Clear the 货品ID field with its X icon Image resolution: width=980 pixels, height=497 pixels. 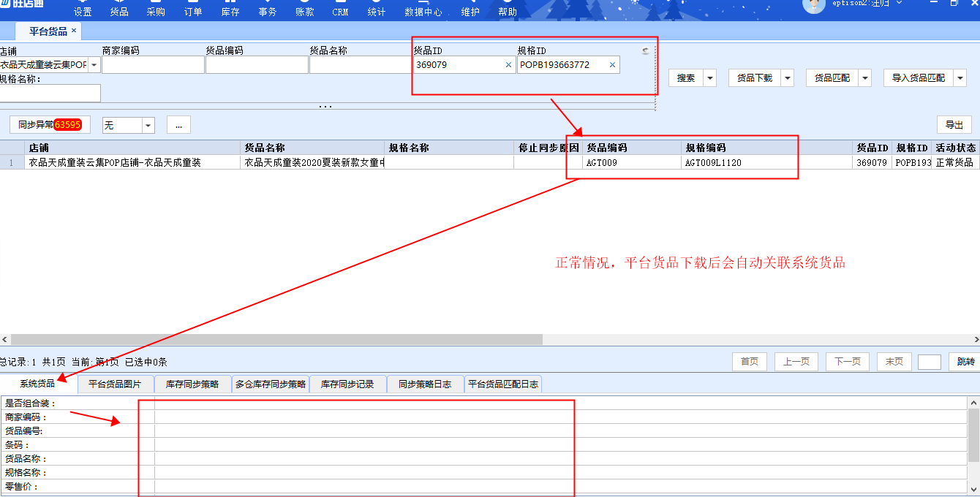point(508,65)
